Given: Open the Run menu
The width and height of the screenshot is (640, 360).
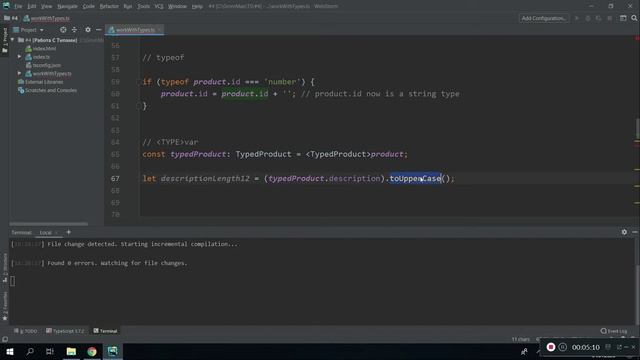Looking at the screenshot, I should coord(128,6).
